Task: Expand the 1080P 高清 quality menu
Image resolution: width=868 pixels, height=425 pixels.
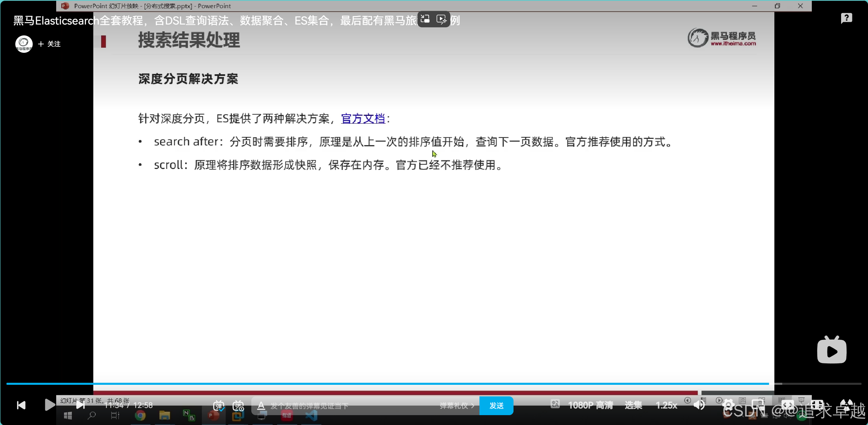Action: pos(590,405)
